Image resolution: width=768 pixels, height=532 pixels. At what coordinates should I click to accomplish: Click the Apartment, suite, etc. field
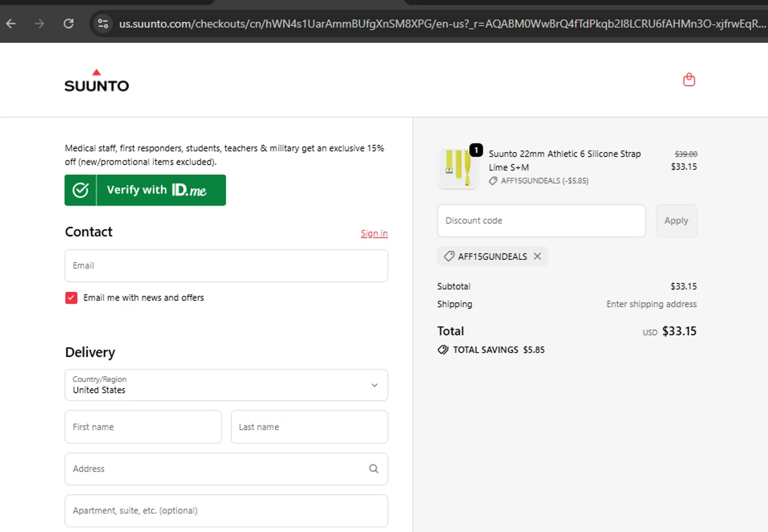click(226, 511)
